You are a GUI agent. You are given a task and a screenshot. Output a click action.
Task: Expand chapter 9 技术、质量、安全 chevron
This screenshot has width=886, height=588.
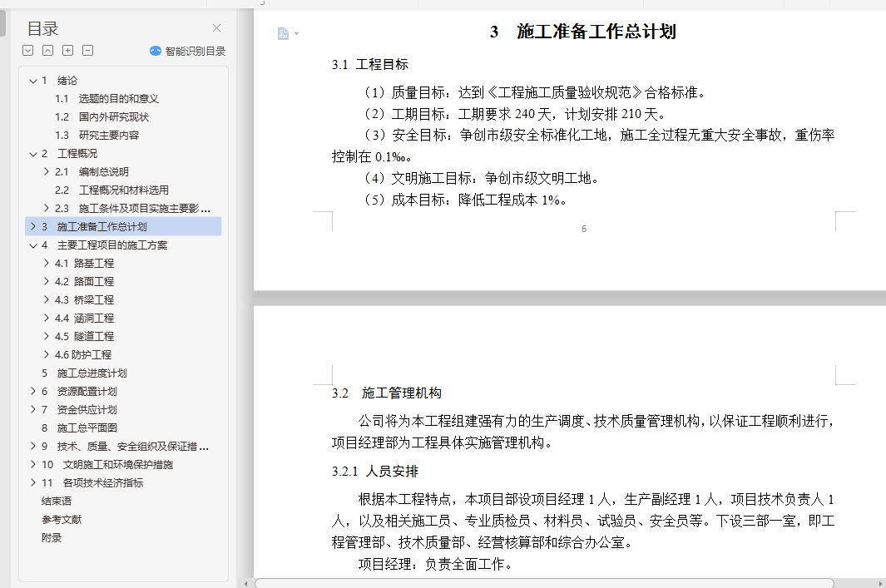click(33, 446)
